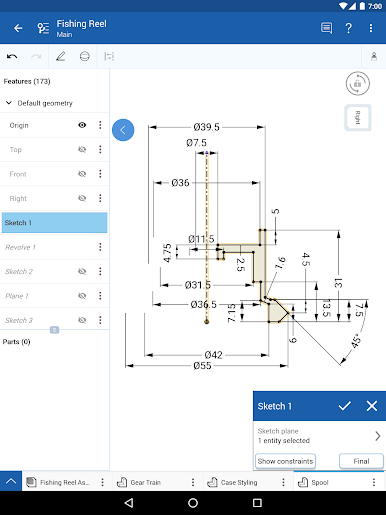Select the 45° angle dimension
This screenshot has width=386, height=515.
[x=356, y=341]
